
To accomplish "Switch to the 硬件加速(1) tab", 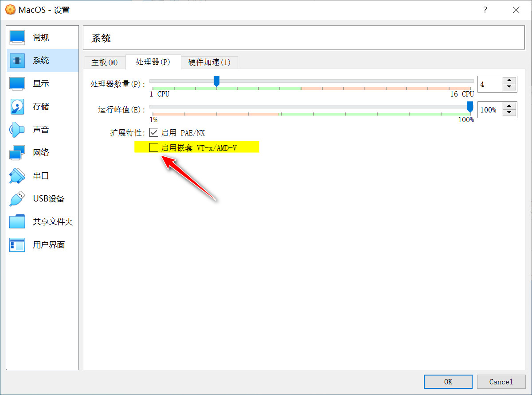I will click(209, 62).
